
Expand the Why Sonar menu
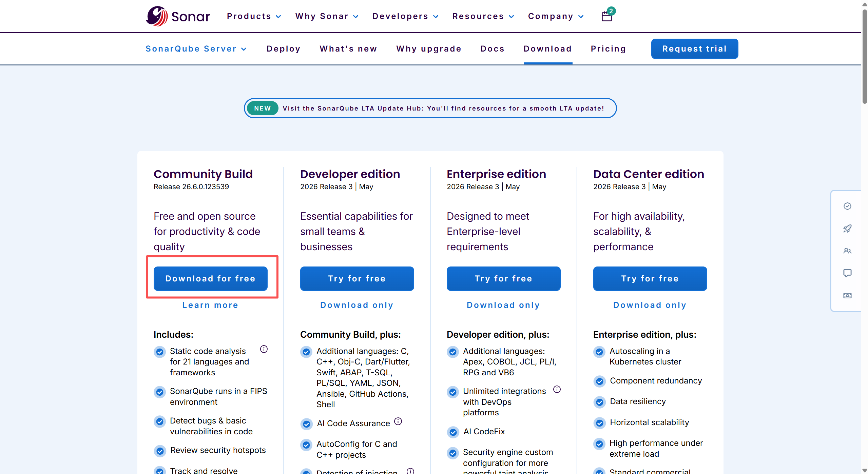point(327,16)
